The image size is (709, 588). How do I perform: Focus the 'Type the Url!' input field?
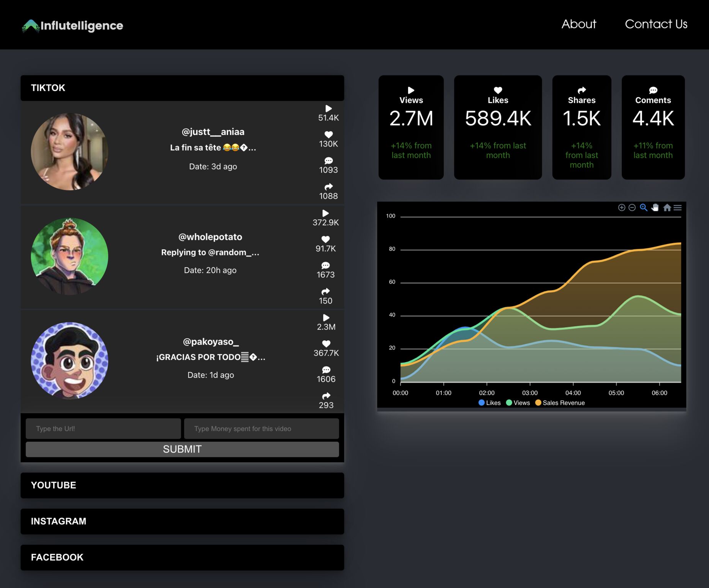(103, 429)
